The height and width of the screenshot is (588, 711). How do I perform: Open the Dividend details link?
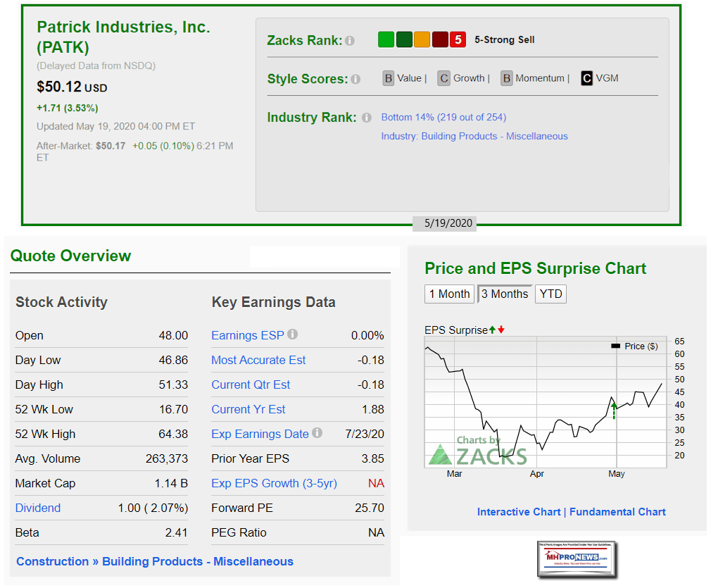pyautogui.click(x=38, y=508)
